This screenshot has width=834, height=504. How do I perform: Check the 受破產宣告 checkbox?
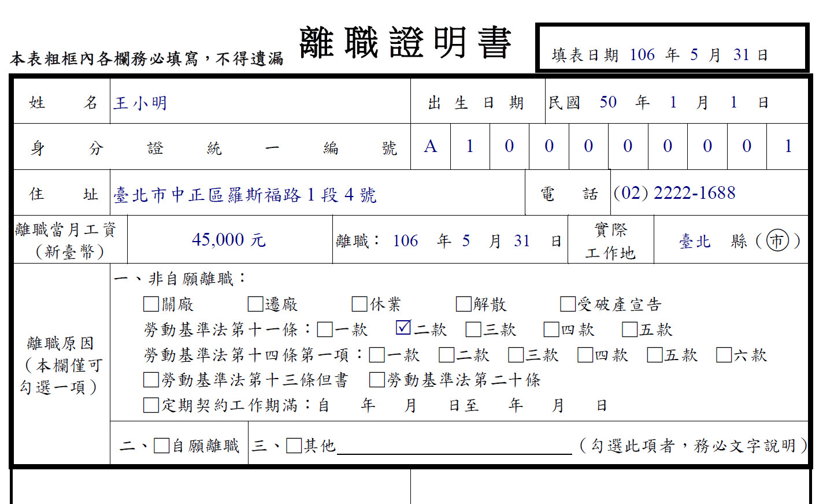pyautogui.click(x=568, y=304)
